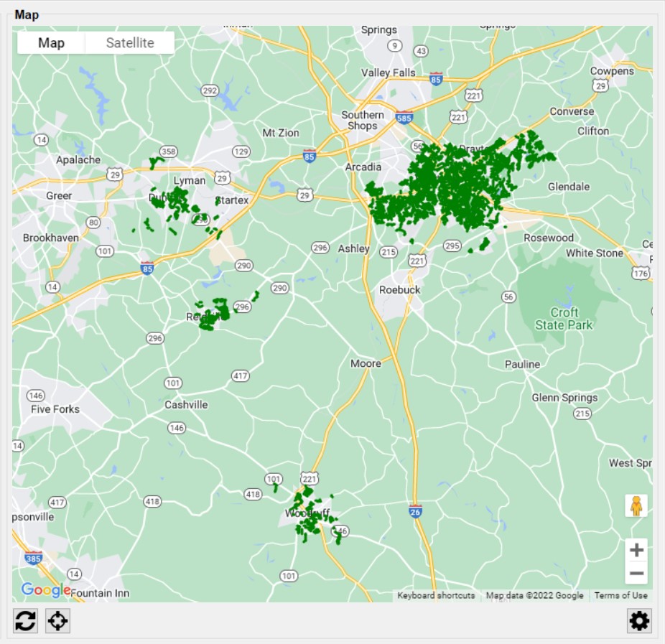Click the Interstate 26 shield
This screenshot has height=644, width=665.
[415, 511]
